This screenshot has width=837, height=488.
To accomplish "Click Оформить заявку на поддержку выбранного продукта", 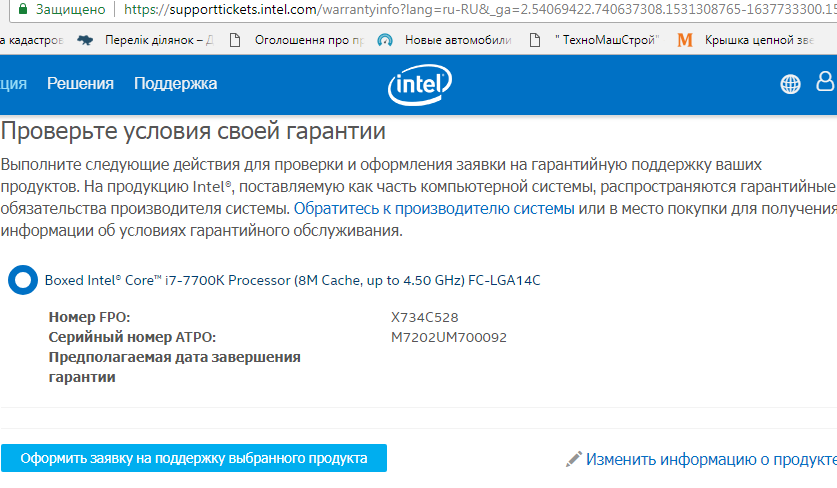I will 194,458.
